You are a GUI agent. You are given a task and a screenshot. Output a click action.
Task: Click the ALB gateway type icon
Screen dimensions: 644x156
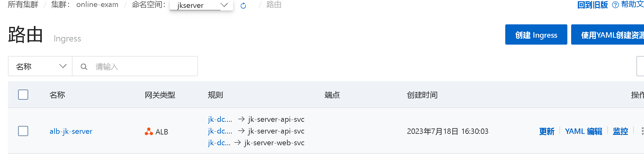[x=149, y=132]
